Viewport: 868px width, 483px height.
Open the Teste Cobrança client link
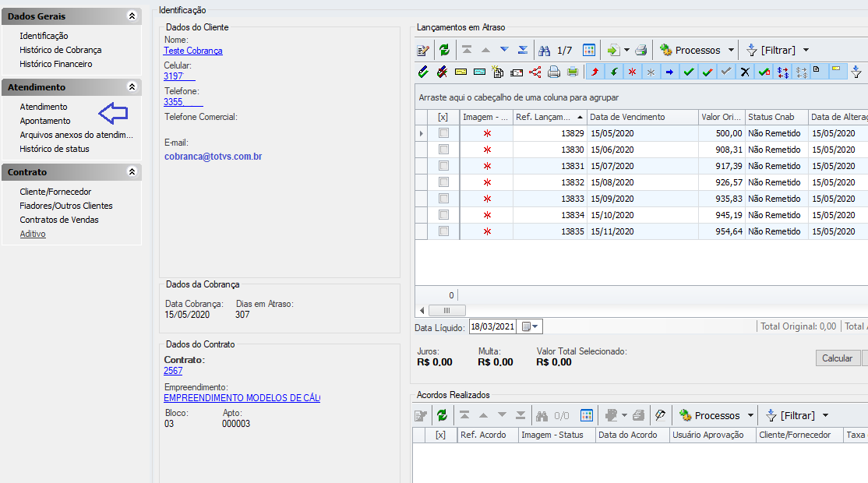point(193,51)
